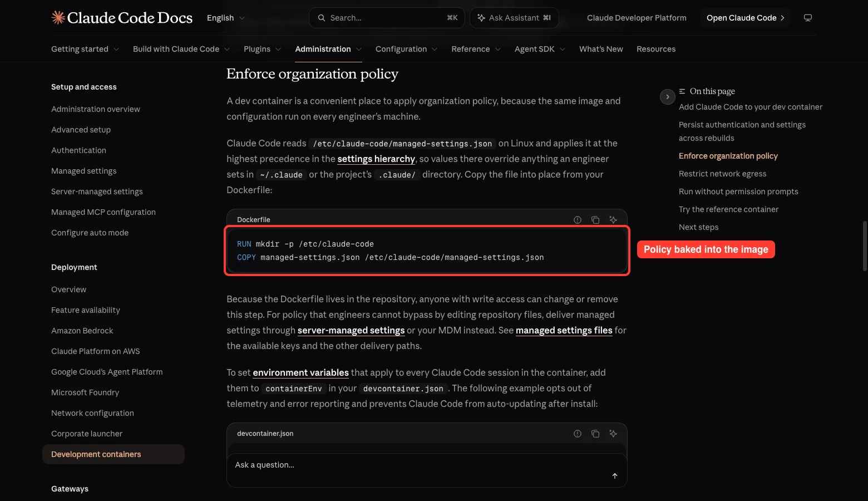
Task: Open the Administration tab
Action: point(328,49)
